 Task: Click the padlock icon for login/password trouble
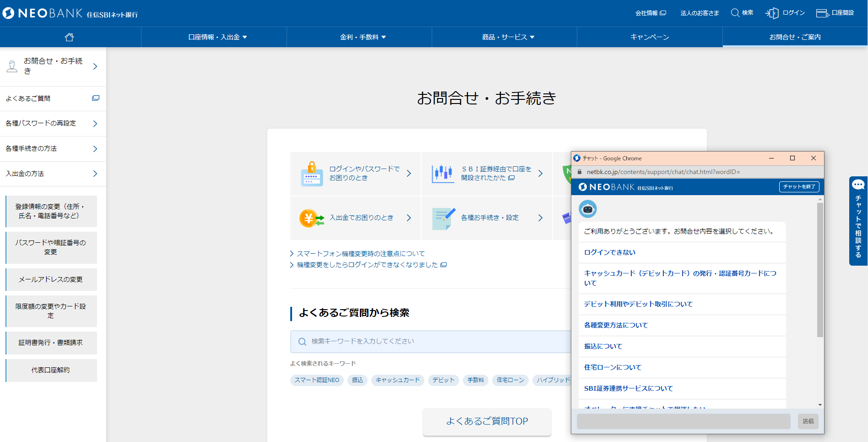pos(312,174)
